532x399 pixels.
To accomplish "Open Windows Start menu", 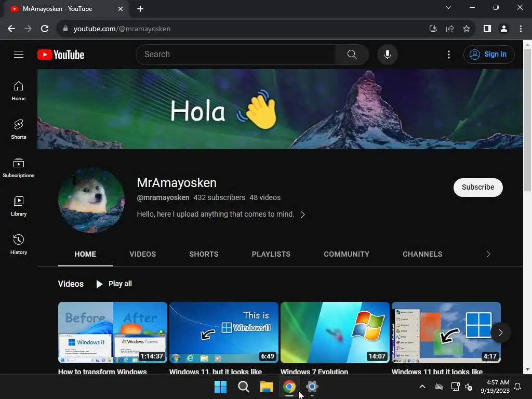I will [x=220, y=387].
